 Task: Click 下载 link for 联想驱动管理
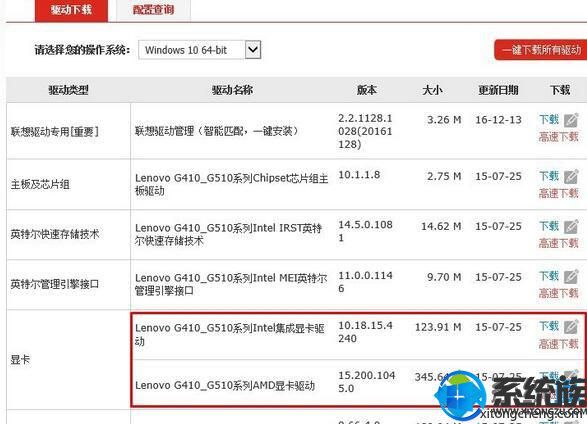coord(549,120)
